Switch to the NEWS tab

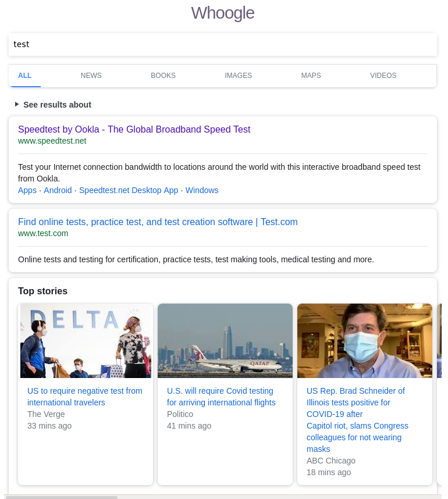click(91, 76)
